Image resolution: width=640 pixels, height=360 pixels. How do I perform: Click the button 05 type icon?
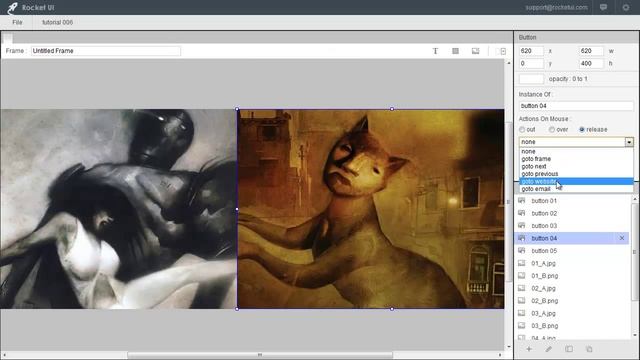522,250
